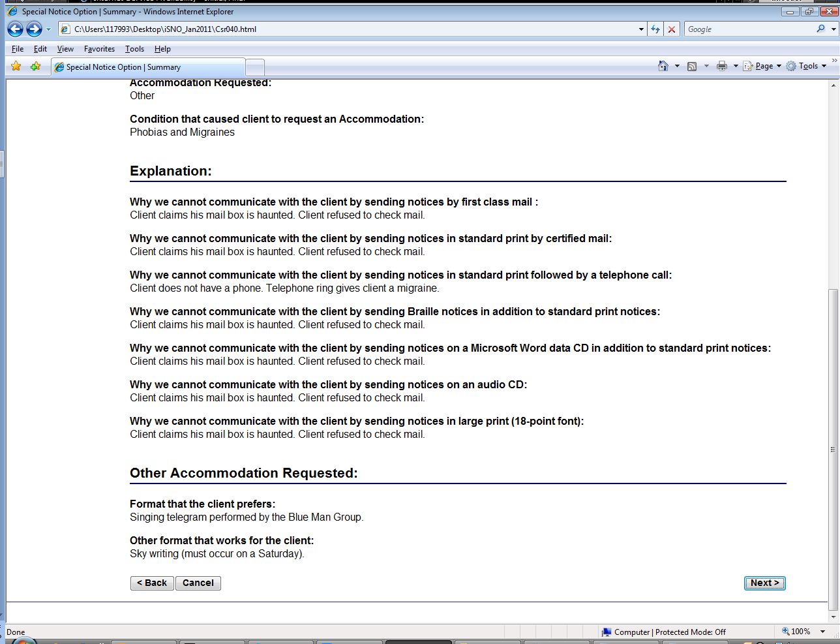Screen dimensions: 840x644
Task: Click Singing telegram Blue Man Group text
Action: [247, 517]
